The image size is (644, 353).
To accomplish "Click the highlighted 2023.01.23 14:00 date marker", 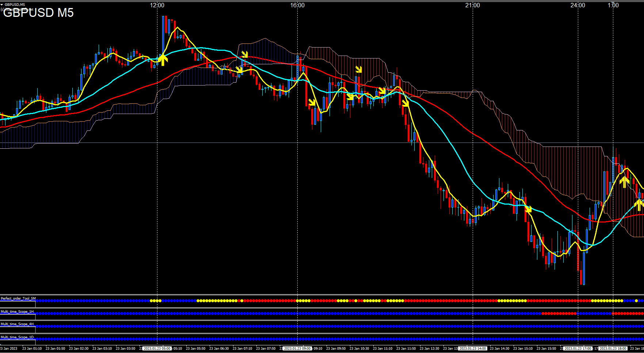I will [473, 349].
